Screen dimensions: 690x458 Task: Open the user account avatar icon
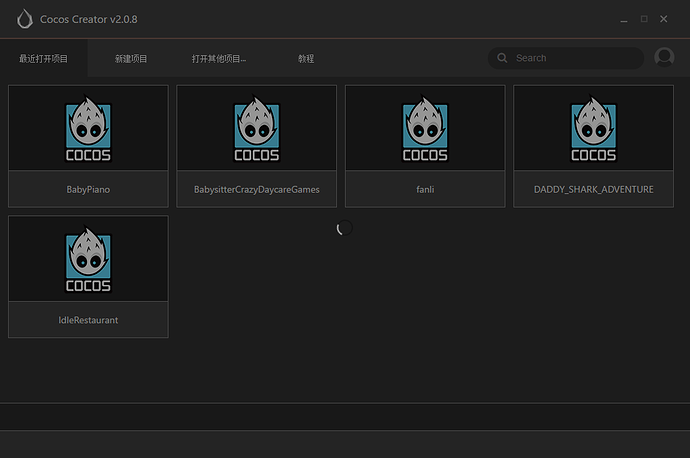(x=664, y=57)
